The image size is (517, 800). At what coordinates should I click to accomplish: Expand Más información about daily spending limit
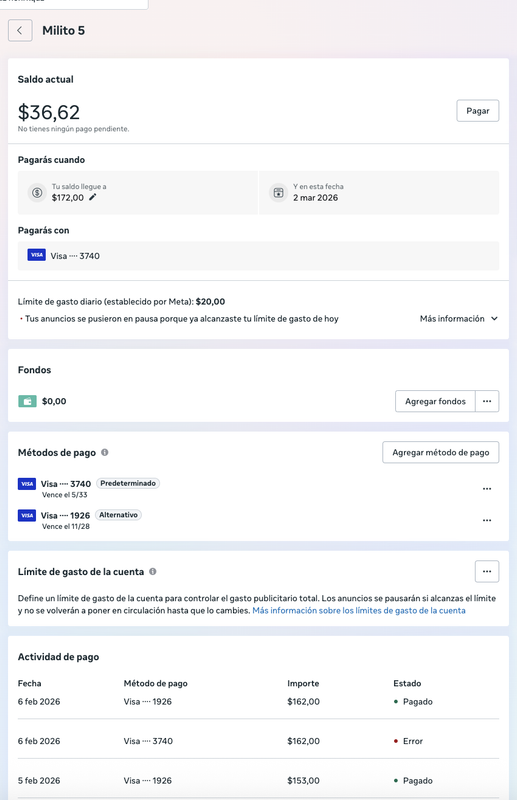pos(458,318)
